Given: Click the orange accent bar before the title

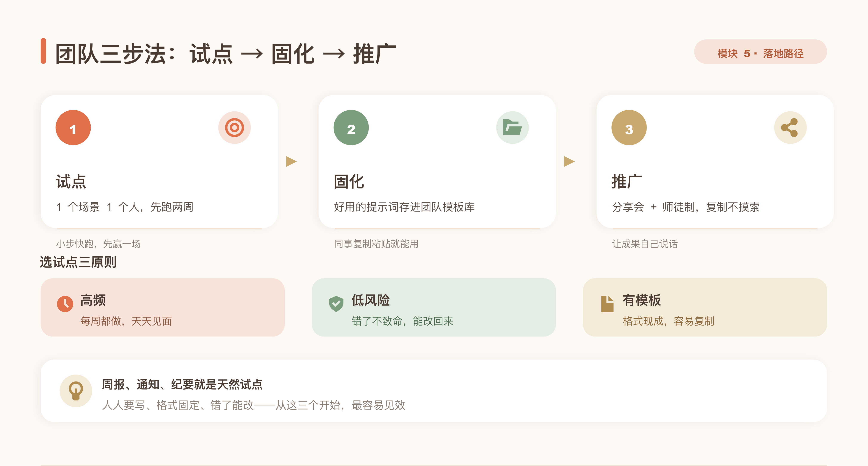Looking at the screenshot, I should tap(43, 51).
